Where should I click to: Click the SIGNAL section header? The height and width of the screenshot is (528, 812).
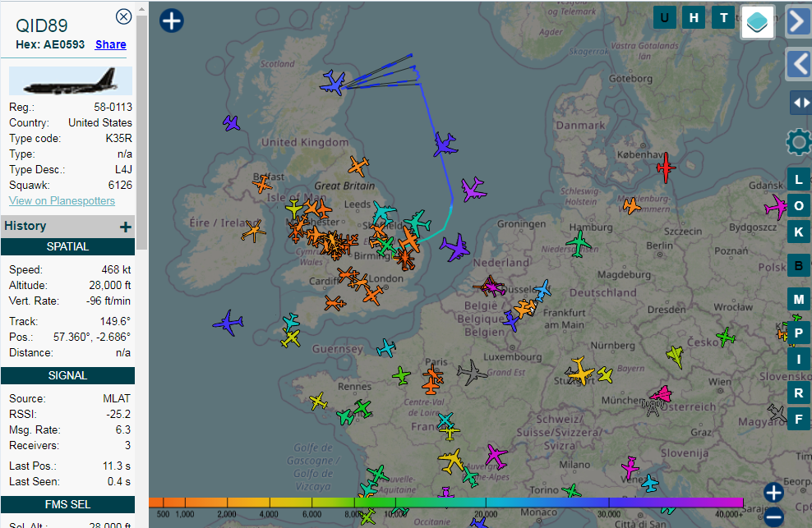click(68, 376)
